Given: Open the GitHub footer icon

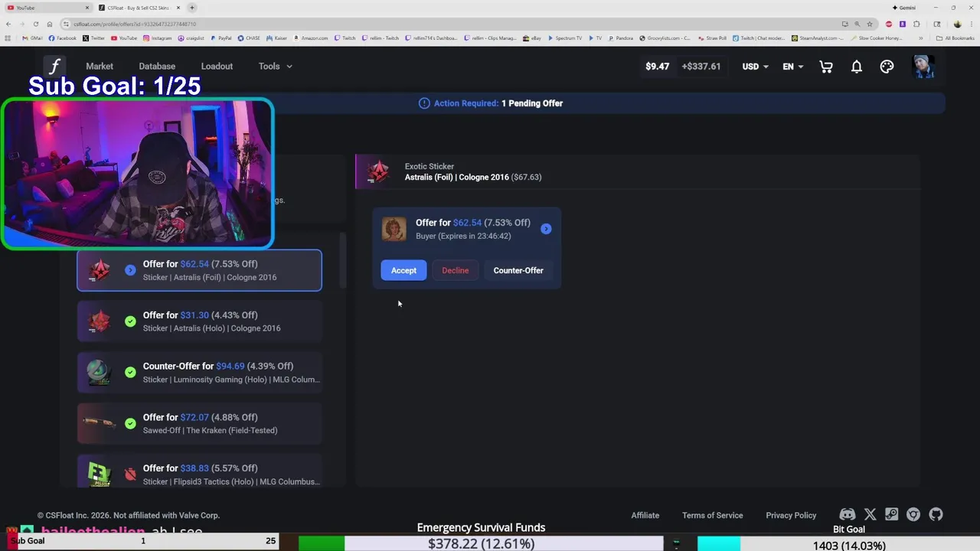Looking at the screenshot, I should 936,515.
